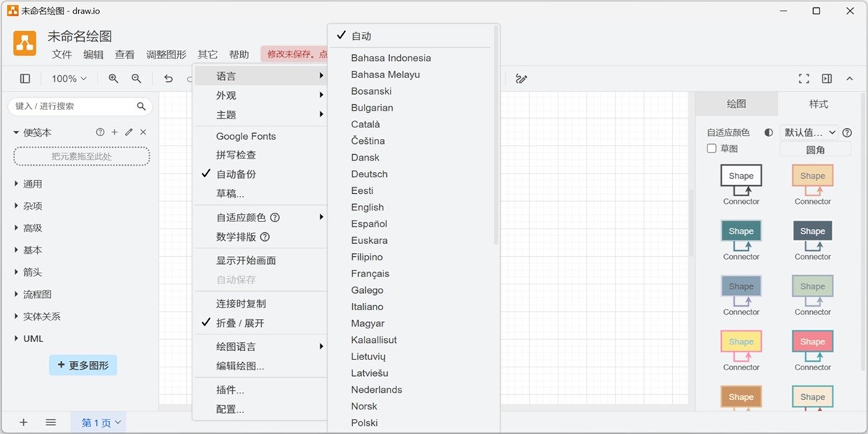Click the plus icon beside 便笺本
This screenshot has width=868, height=434.
click(x=114, y=132)
